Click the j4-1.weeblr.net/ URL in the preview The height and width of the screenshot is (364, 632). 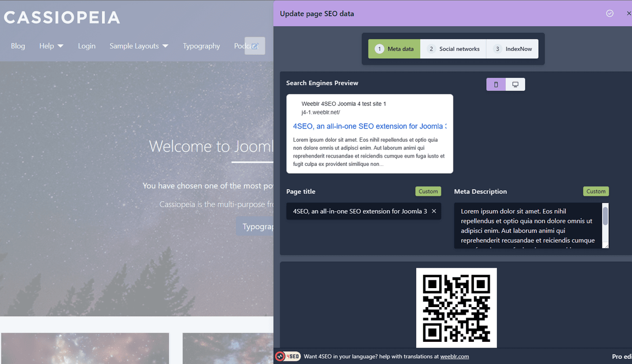click(x=321, y=112)
